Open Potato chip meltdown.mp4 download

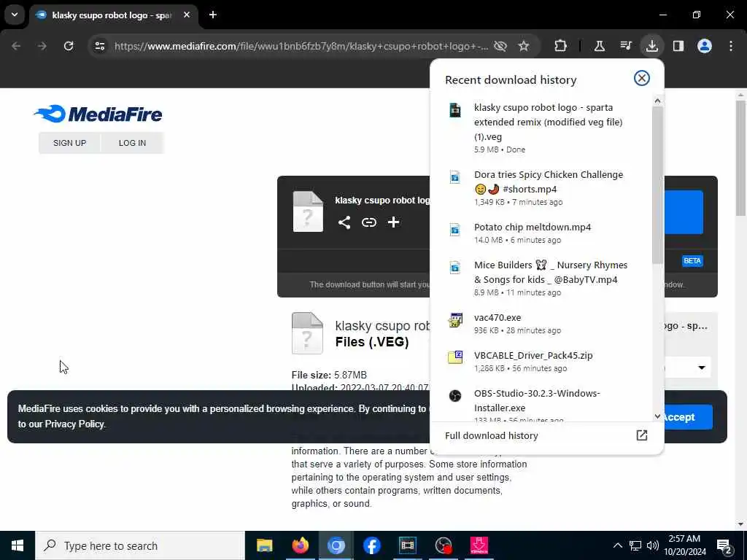coord(541,233)
